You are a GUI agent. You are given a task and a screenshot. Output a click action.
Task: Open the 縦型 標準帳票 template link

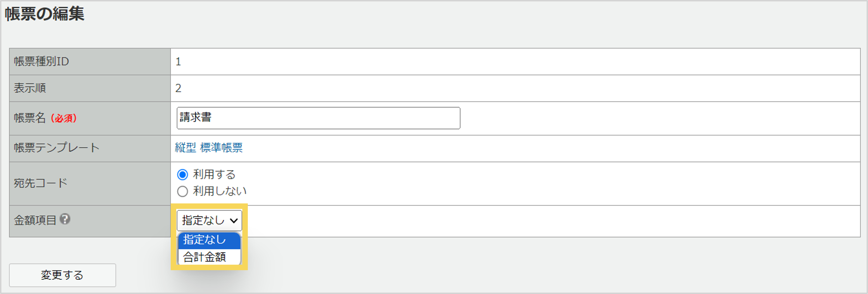208,147
